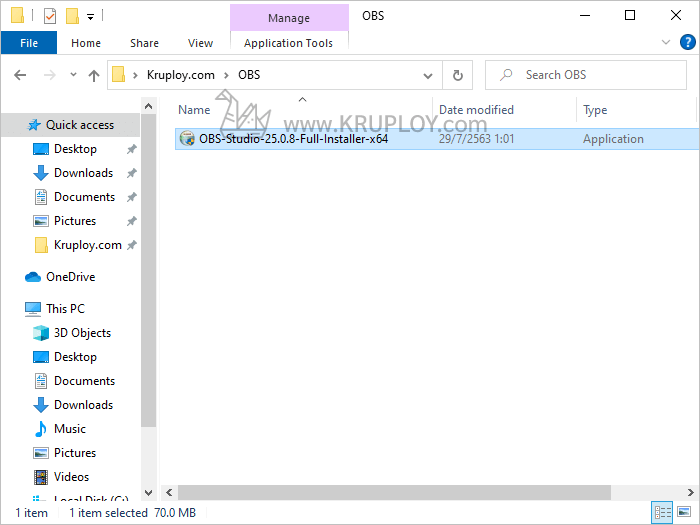Image resolution: width=700 pixels, height=525 pixels.
Task: Switch to Large icons view in status bar
Action: pos(684,512)
